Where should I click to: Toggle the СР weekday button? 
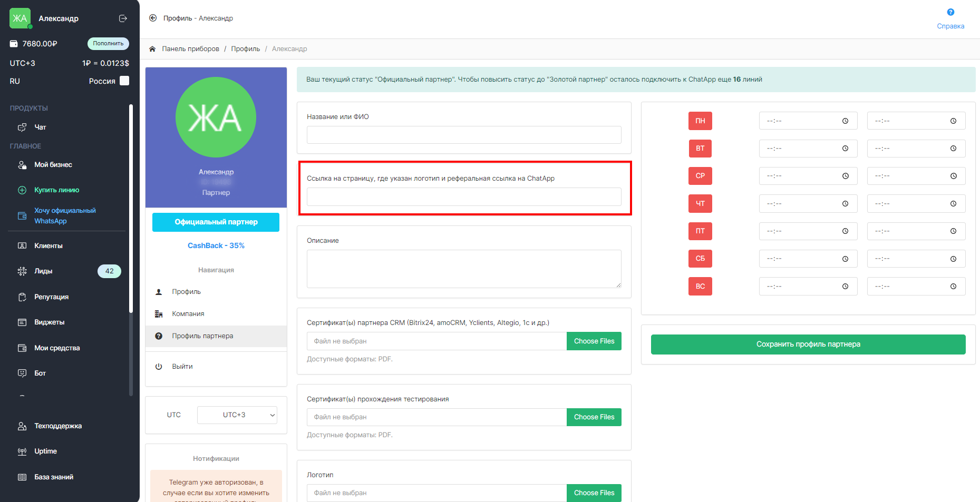point(700,176)
